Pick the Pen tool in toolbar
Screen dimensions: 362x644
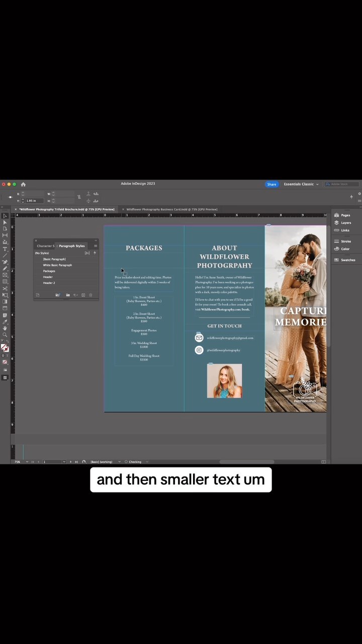click(x=5, y=262)
